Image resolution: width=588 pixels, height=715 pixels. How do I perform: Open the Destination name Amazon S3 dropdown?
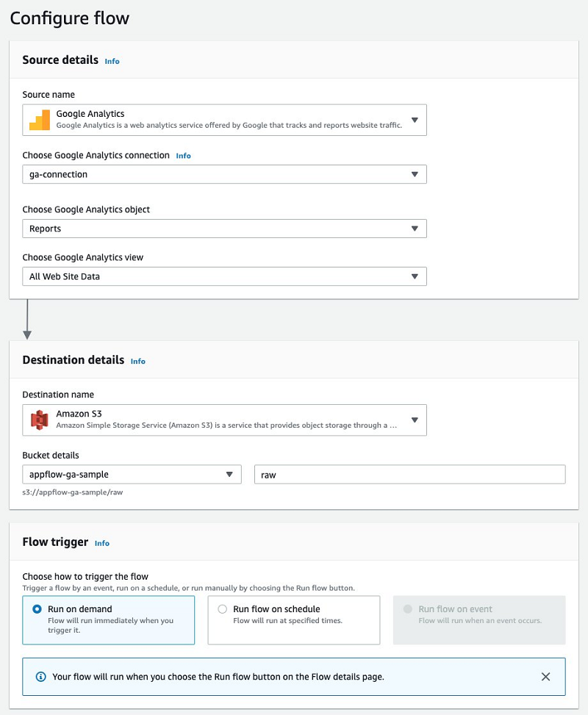(415, 420)
